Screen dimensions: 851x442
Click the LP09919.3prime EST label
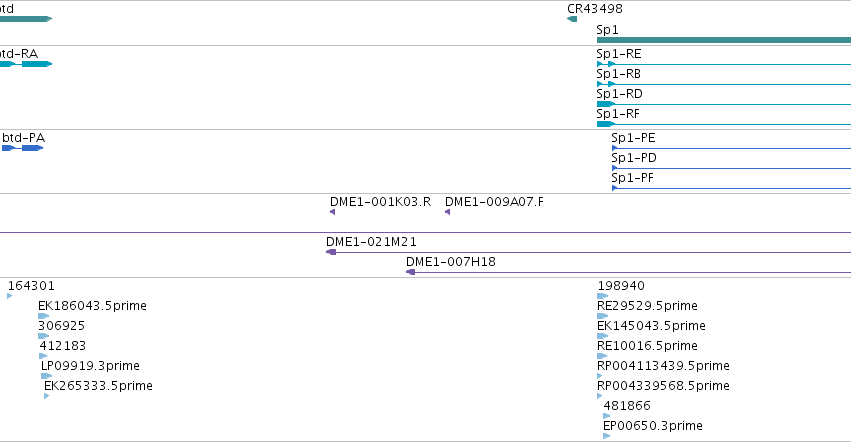(90, 366)
